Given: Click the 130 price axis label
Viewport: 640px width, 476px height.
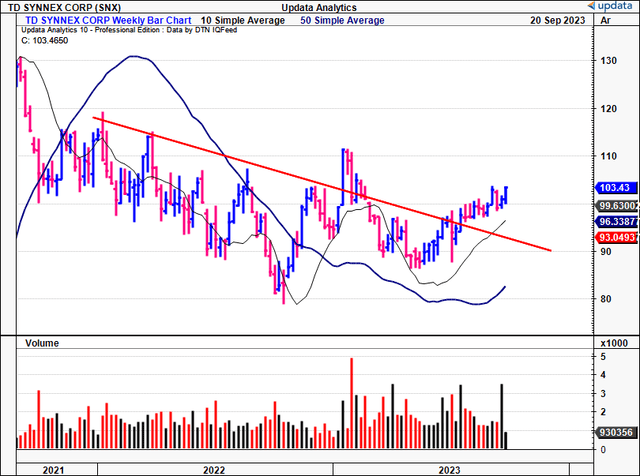Looking at the screenshot, I should [608, 60].
